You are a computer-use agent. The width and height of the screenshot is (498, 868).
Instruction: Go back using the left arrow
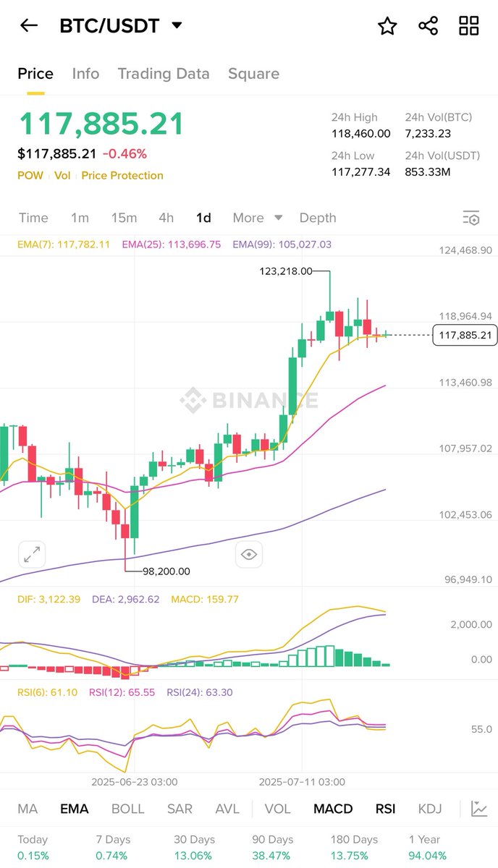(x=29, y=26)
